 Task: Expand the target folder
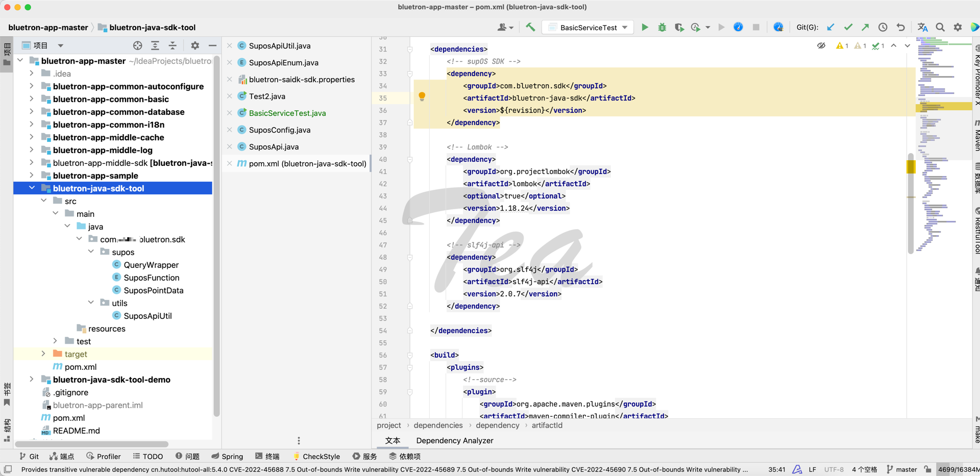pyautogui.click(x=43, y=354)
